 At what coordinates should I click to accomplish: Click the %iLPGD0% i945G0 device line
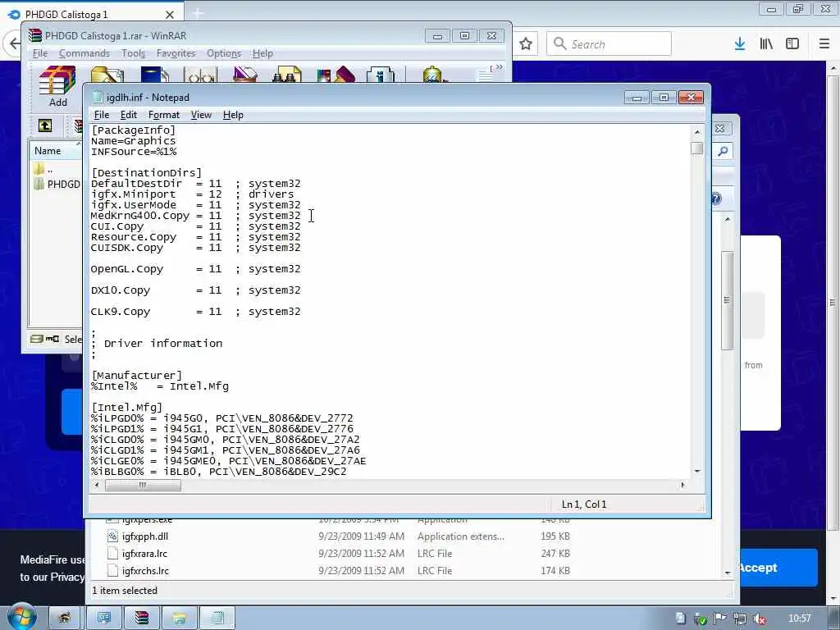[x=221, y=418]
